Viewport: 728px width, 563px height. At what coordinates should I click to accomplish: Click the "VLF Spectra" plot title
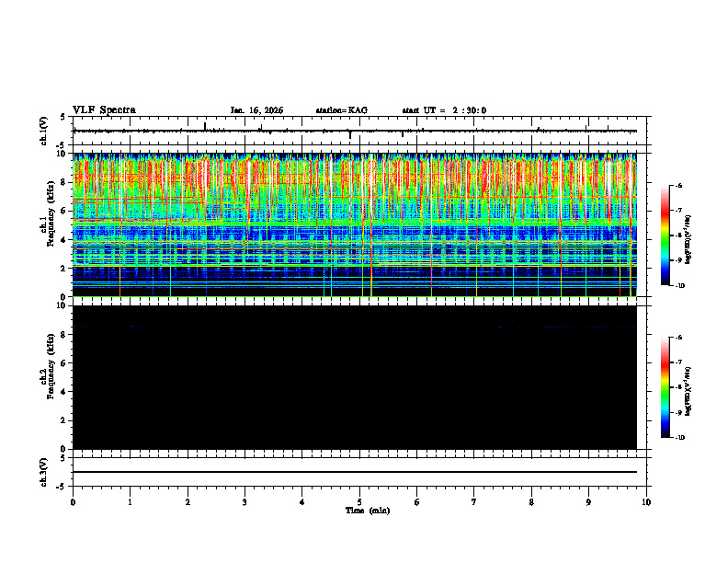coord(104,110)
